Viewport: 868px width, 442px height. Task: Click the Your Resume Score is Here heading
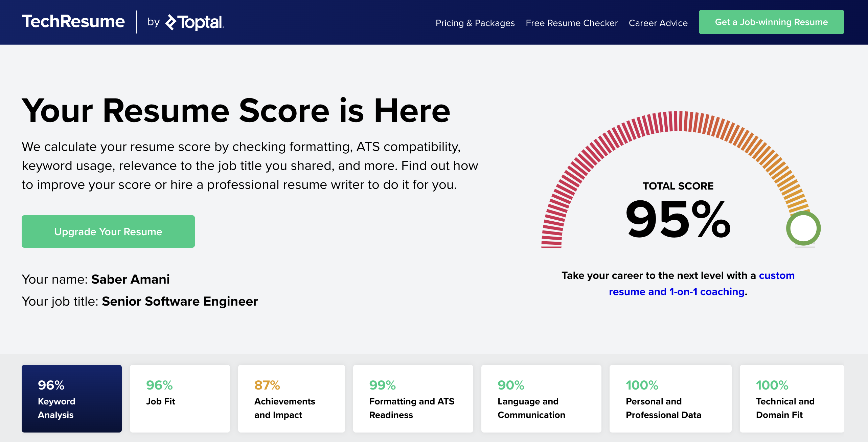236,111
